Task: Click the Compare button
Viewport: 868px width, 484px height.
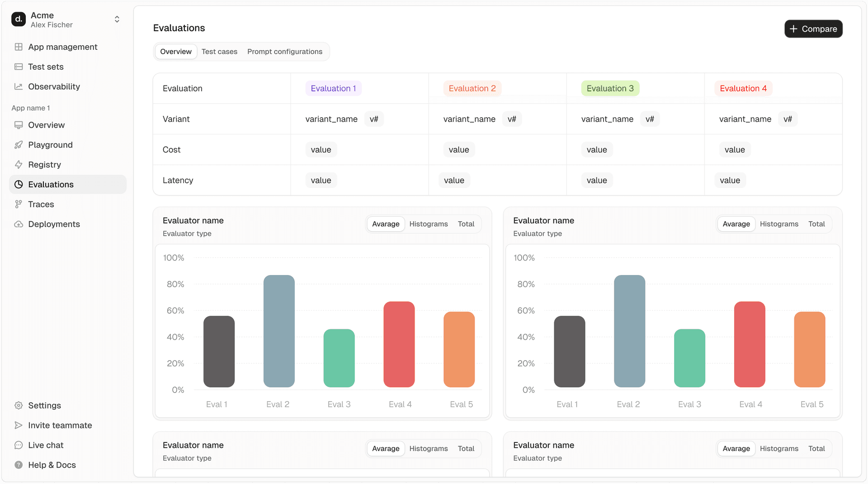Action: (x=813, y=29)
